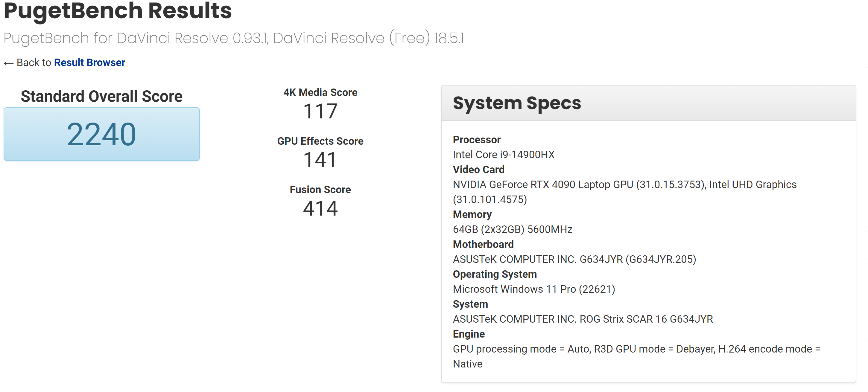Click the 64GB memory specification
This screenshot has height=392, width=868.
[x=512, y=229]
